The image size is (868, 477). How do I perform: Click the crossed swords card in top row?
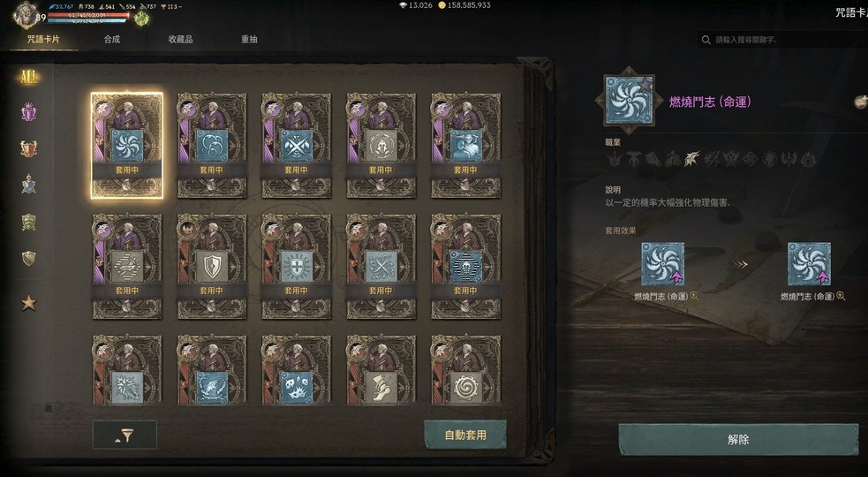[296, 145]
